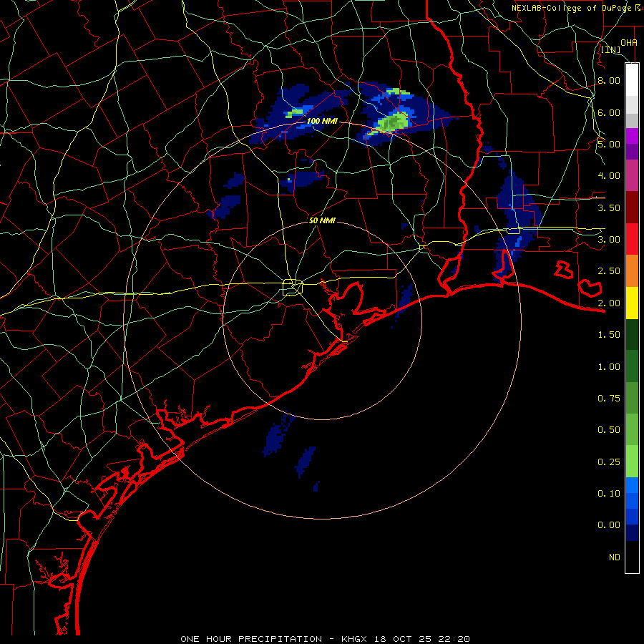
Task: Click the 0.00 legend value
Action: [x=609, y=525]
